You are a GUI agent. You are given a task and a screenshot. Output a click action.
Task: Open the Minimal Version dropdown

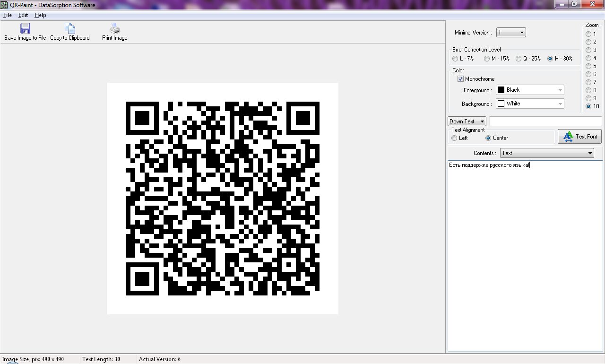pos(511,33)
